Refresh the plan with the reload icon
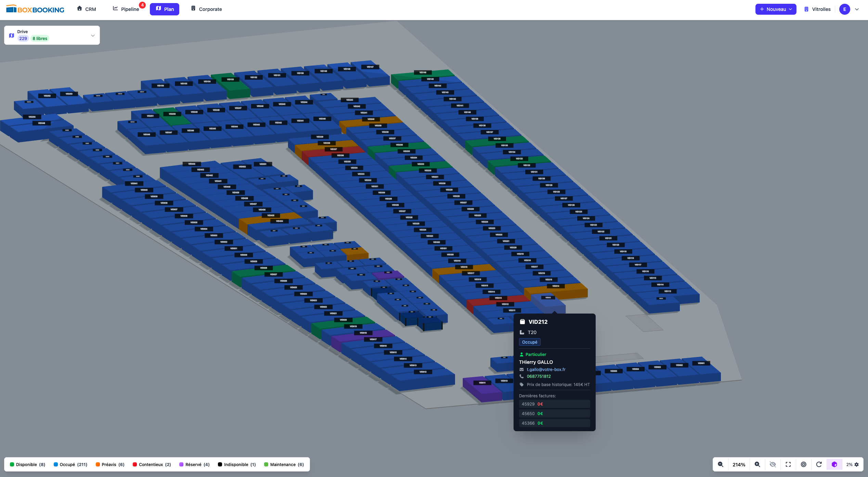Viewport: 868px width, 477px height. [x=819, y=464]
